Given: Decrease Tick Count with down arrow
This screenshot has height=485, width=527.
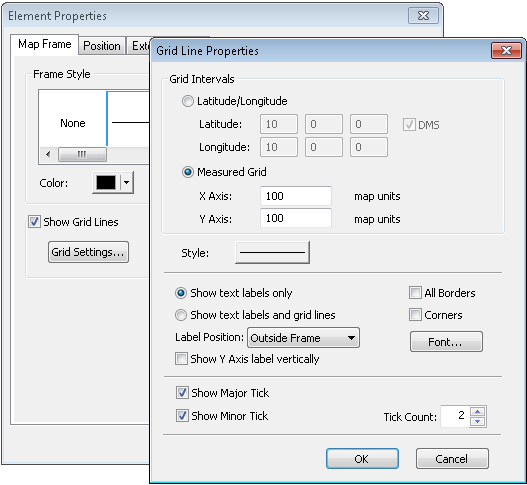Looking at the screenshot, I should tap(478, 421).
